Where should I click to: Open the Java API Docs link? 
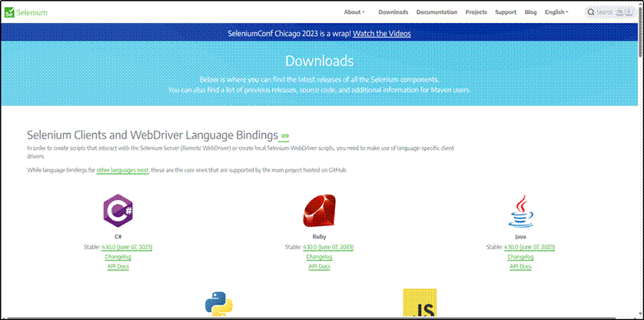click(x=520, y=267)
